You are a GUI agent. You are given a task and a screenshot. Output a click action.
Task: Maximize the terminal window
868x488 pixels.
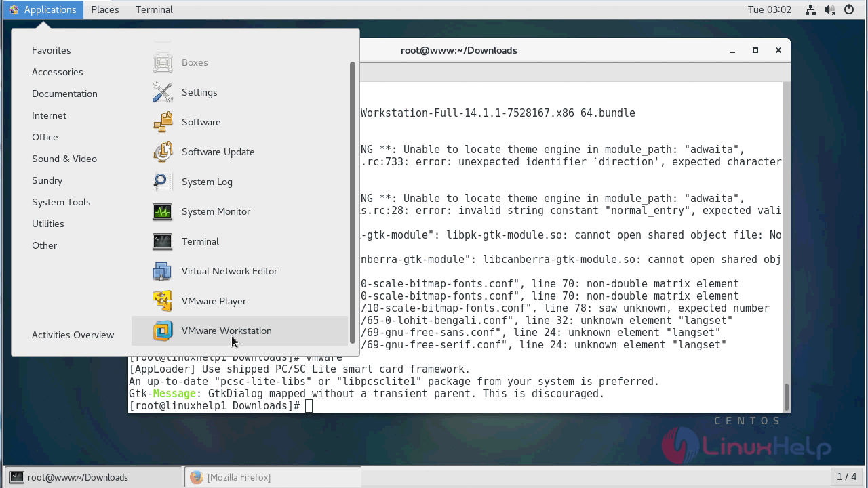pyautogui.click(x=755, y=50)
